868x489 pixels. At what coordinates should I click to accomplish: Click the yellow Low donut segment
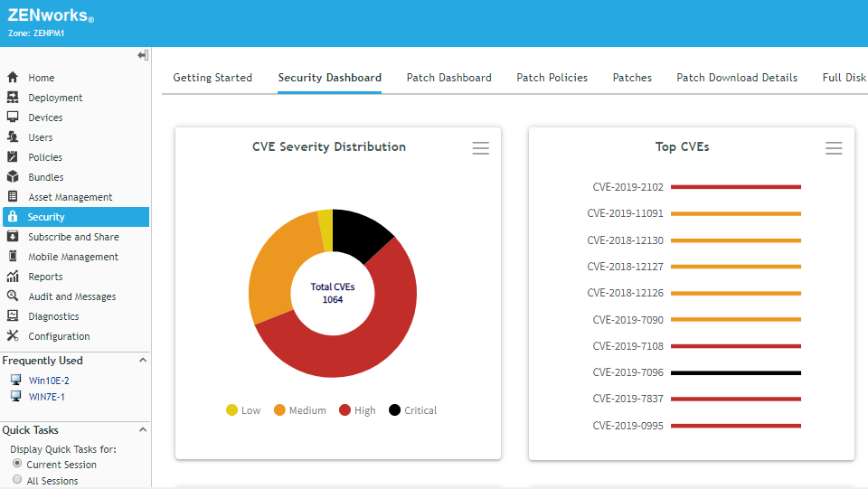pyautogui.click(x=326, y=230)
